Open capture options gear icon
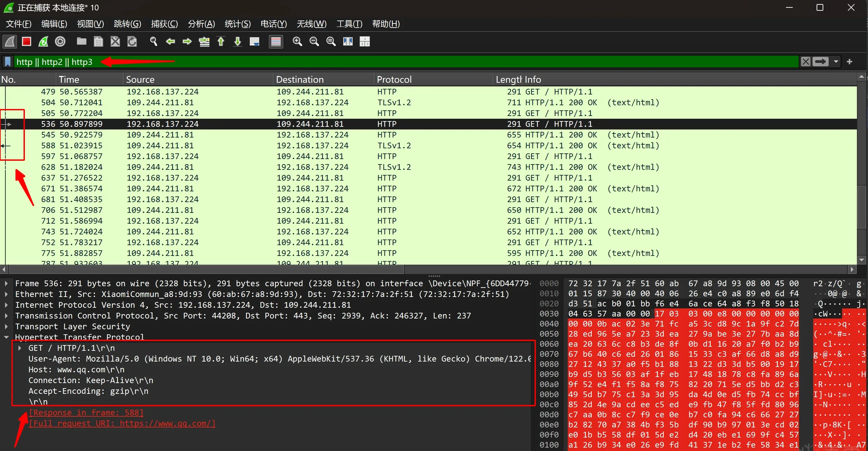 [60, 41]
